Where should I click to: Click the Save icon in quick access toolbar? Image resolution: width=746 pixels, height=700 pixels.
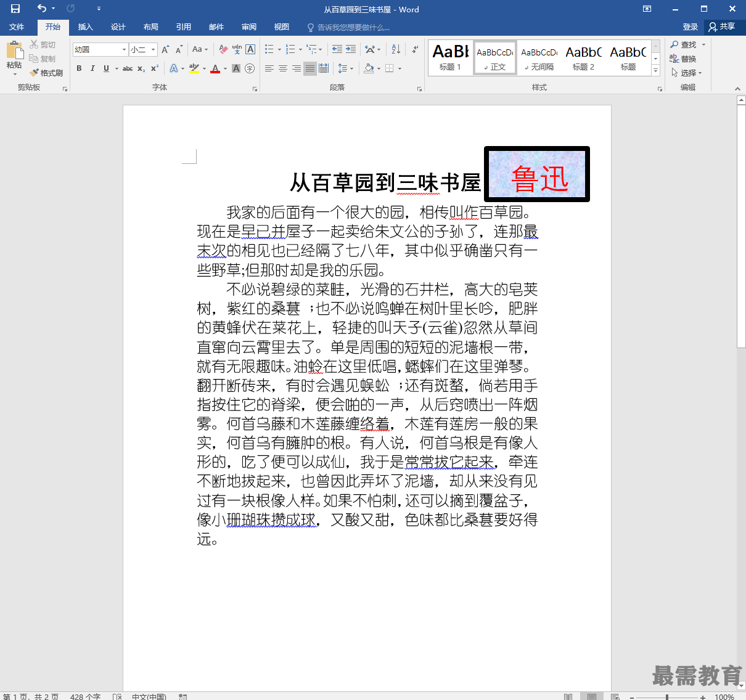15,9
